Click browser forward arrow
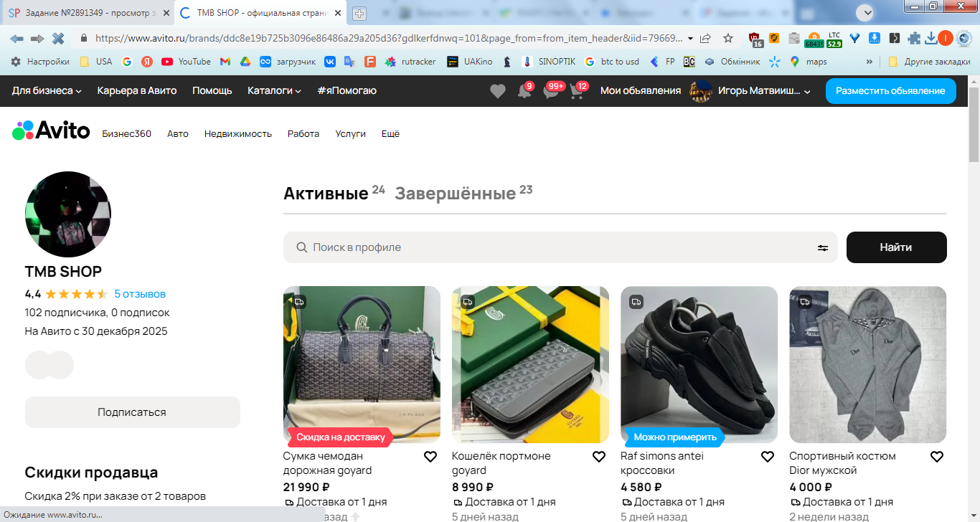This screenshot has height=522, width=980. [x=37, y=38]
